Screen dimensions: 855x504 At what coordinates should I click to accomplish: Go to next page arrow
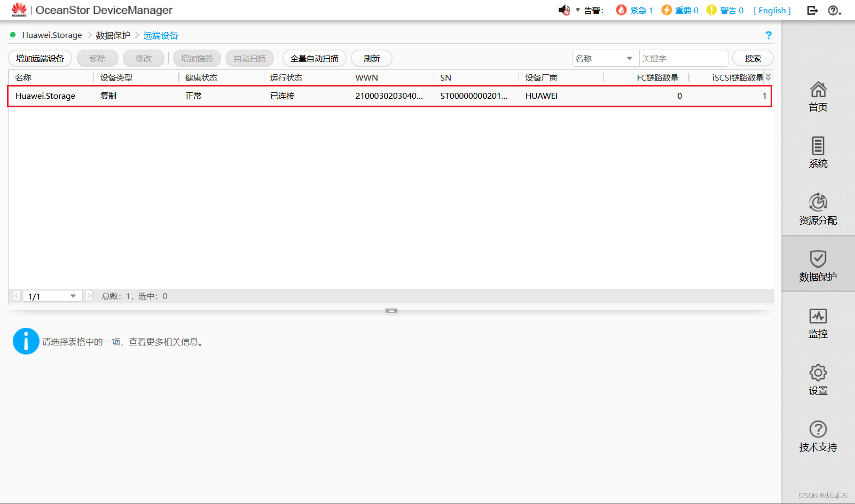pyautogui.click(x=89, y=296)
